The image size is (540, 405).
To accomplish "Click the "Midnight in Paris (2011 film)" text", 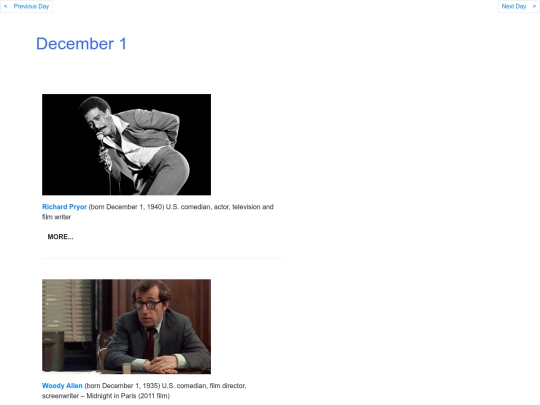I will pos(128,396).
